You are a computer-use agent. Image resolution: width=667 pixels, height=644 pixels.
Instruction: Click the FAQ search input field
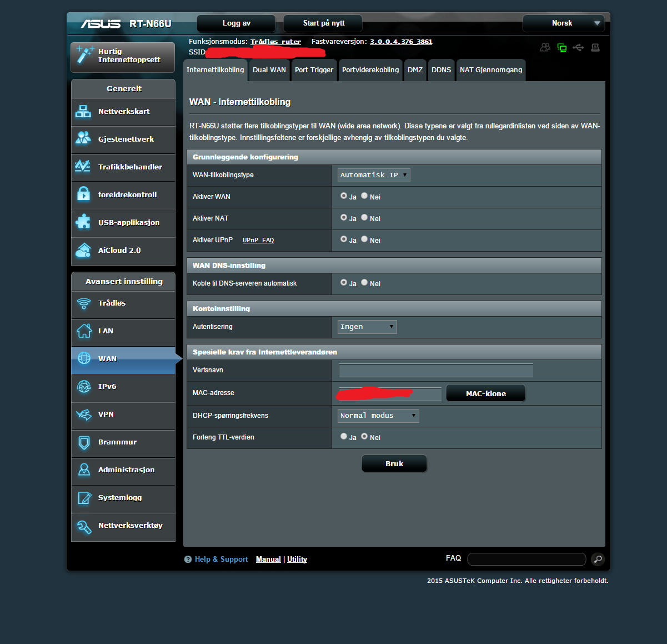point(526,559)
